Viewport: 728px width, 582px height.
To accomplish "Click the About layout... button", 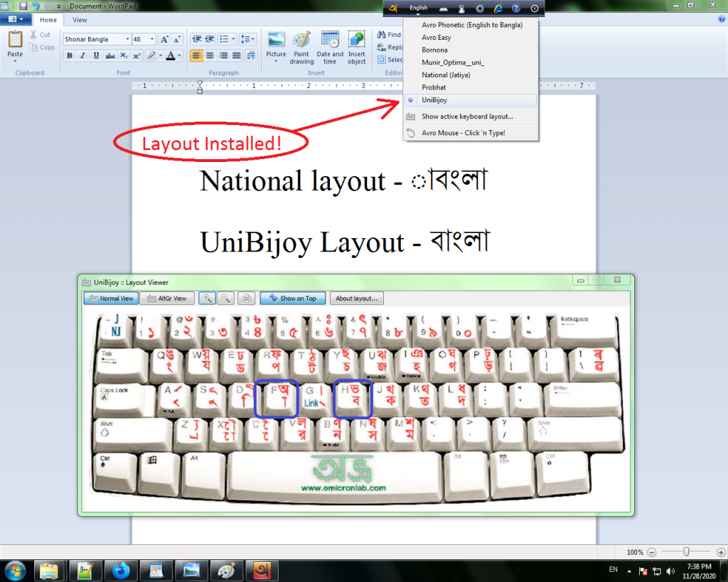I will pos(357,298).
